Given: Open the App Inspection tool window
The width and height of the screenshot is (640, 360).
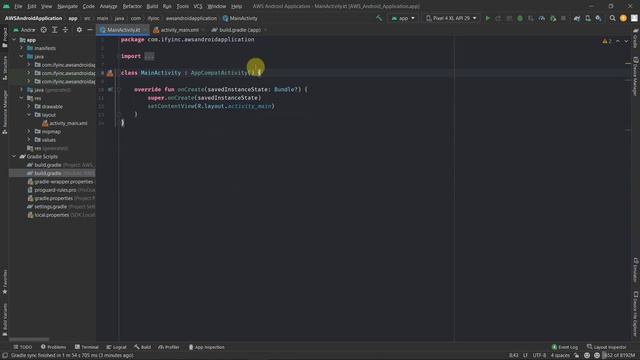Looking at the screenshot, I should coord(207,347).
